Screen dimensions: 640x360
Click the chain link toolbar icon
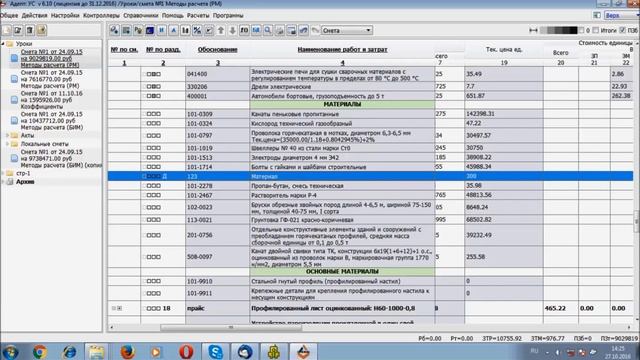(304, 30)
